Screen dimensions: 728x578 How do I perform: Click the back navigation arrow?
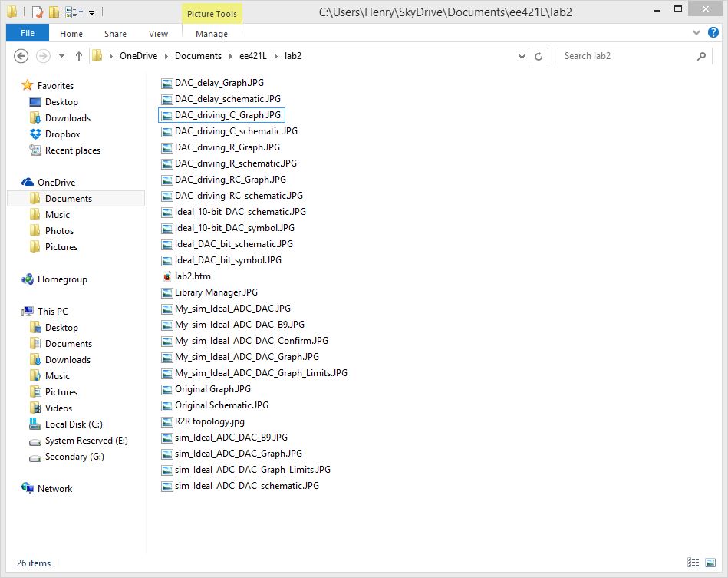[22, 55]
